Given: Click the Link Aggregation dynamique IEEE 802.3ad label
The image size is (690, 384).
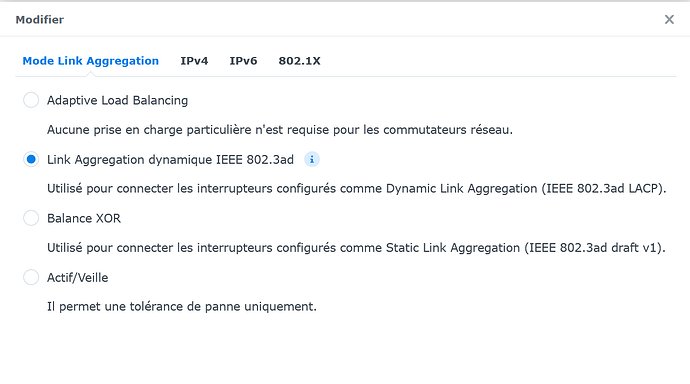Looking at the screenshot, I should 170,160.
